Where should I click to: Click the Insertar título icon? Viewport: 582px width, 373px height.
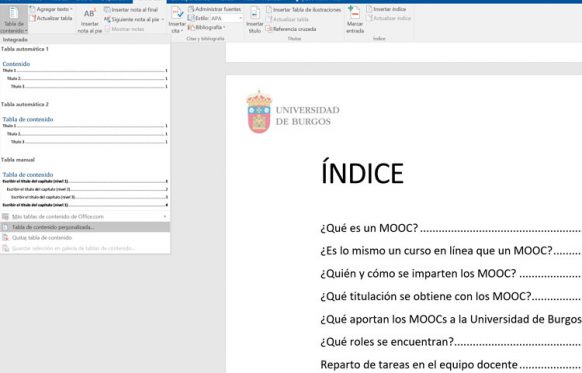(x=255, y=14)
